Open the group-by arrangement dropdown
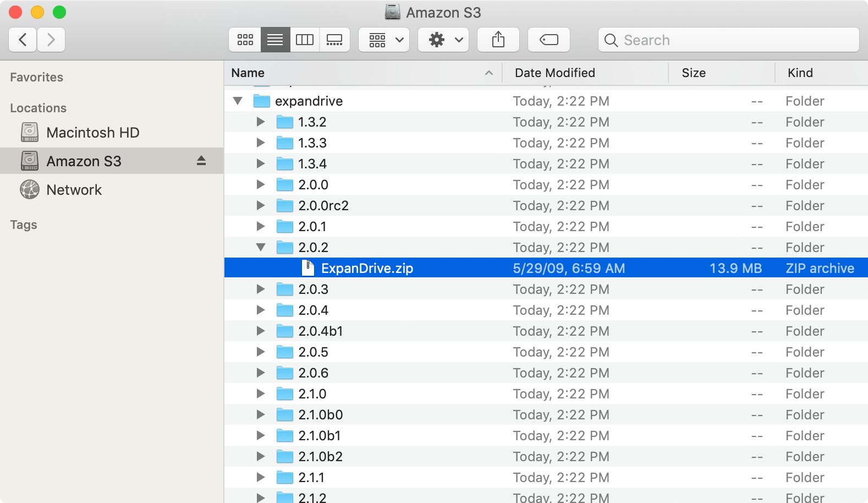Viewport: 868px width, 503px height. coord(384,40)
